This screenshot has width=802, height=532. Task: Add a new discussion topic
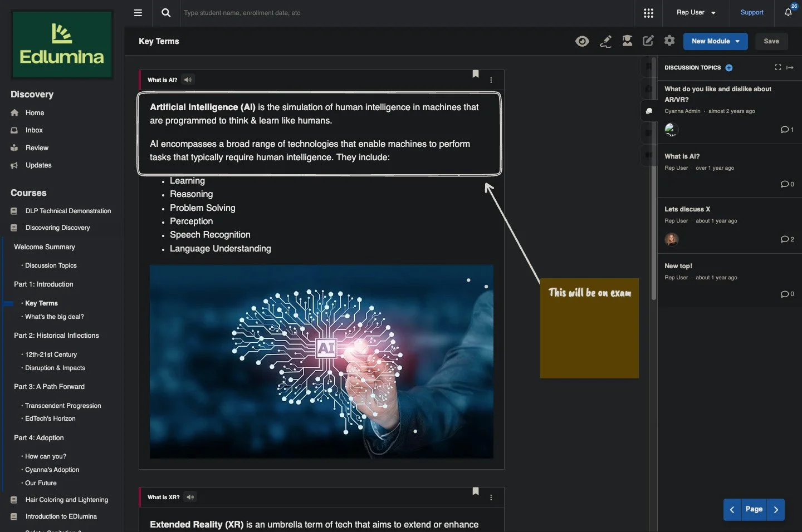(x=729, y=68)
